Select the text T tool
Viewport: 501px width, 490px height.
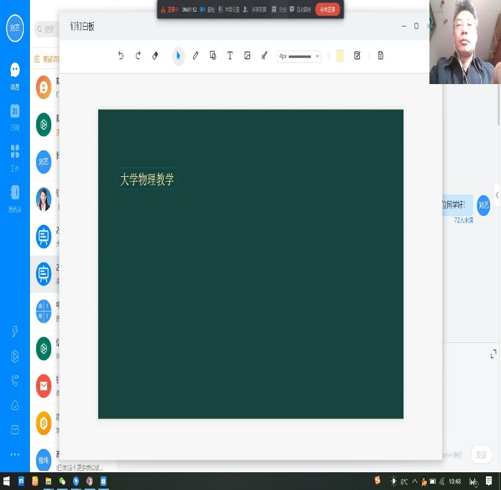pos(230,56)
